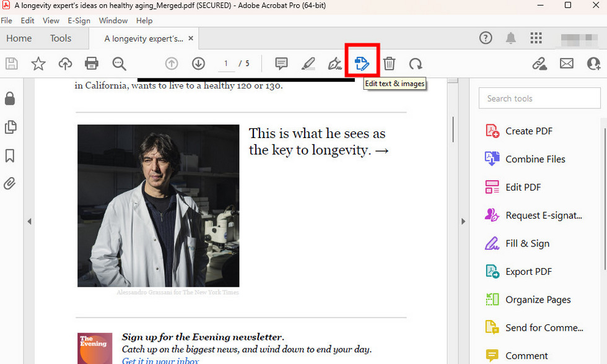Viewport: 607px width, 364px height.
Task: Navigate to next page with down arrow
Action: [198, 63]
